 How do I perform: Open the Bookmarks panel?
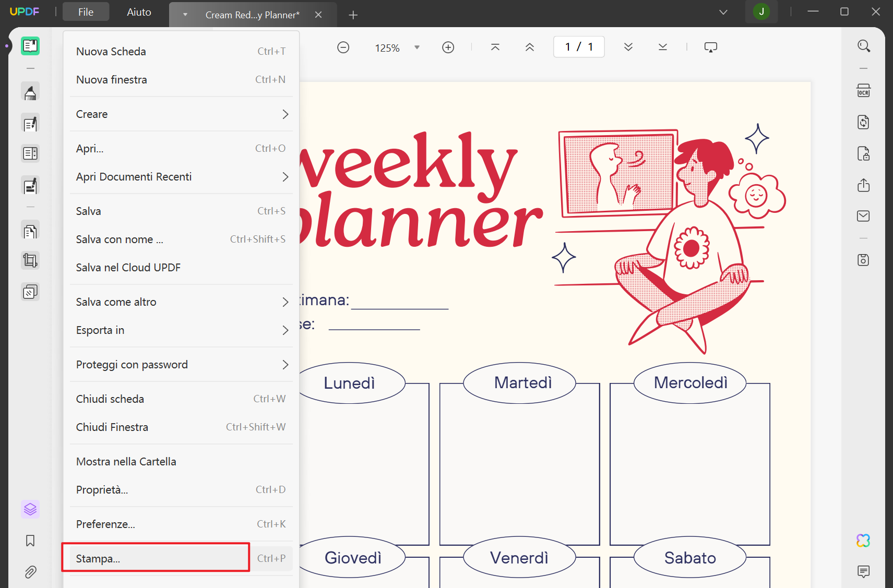tap(30, 541)
